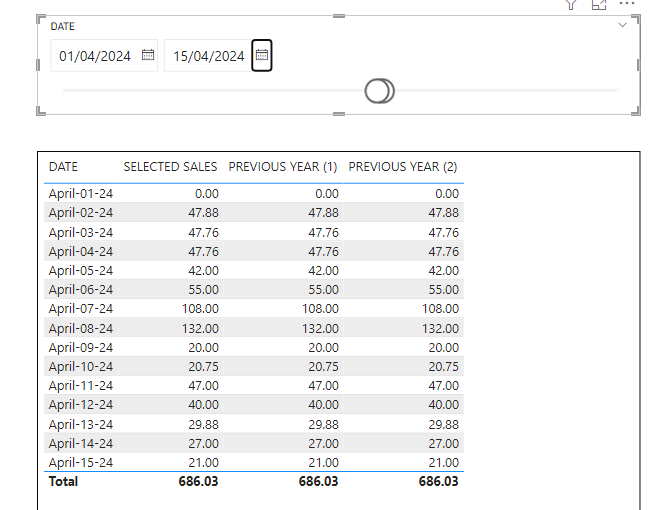This screenshot has height=510, width=672.
Task: Select the April-07-24 row date
Action: pyautogui.click(x=81, y=309)
